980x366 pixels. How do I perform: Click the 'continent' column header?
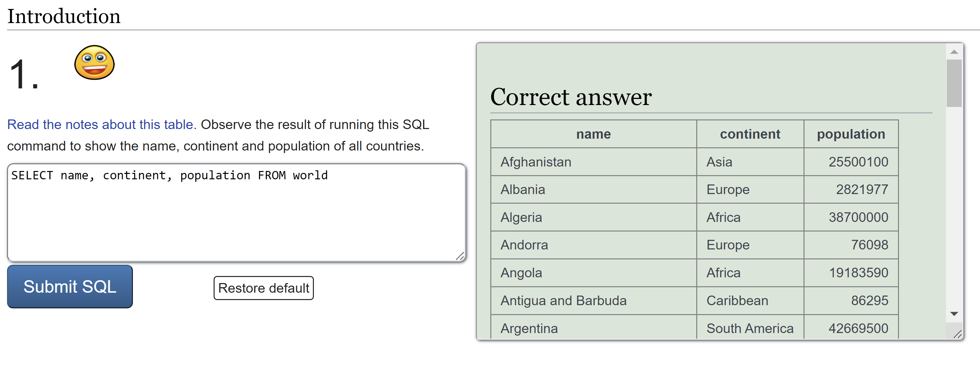tap(750, 134)
